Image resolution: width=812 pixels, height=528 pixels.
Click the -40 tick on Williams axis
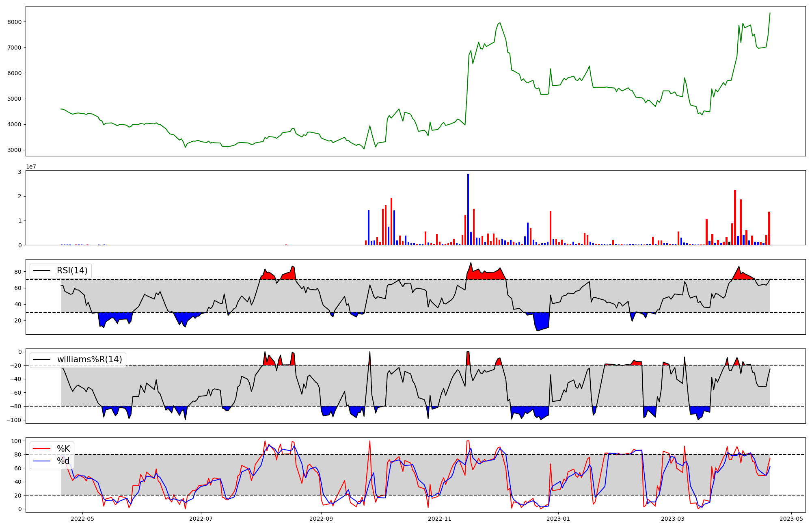coord(16,379)
